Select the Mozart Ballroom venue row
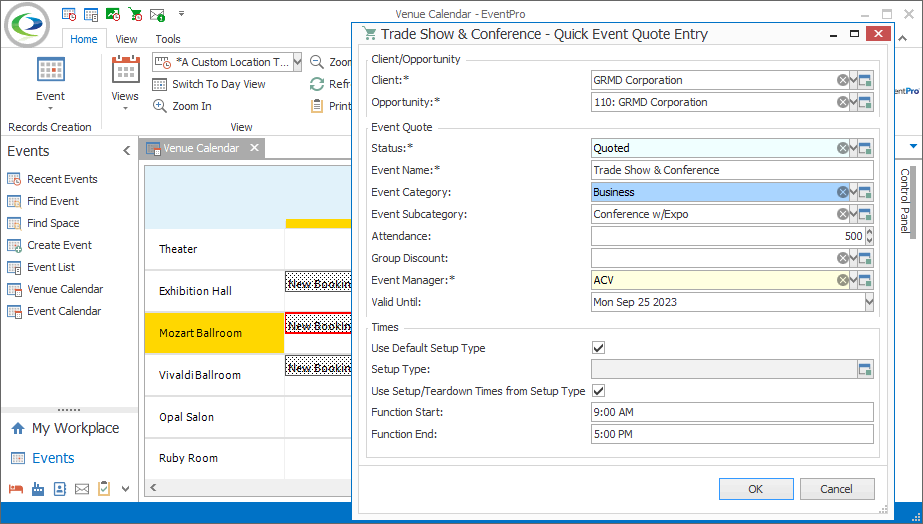This screenshot has height=524, width=923. tap(214, 333)
